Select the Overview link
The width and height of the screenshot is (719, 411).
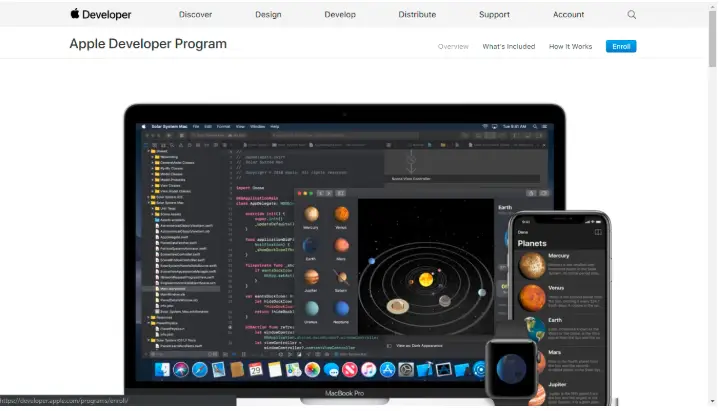[453, 46]
